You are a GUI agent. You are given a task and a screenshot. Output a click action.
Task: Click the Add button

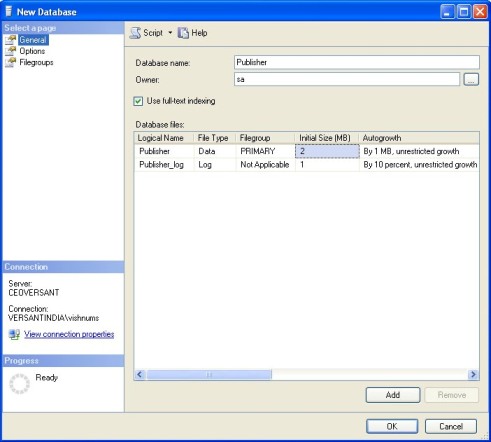[x=393, y=395]
